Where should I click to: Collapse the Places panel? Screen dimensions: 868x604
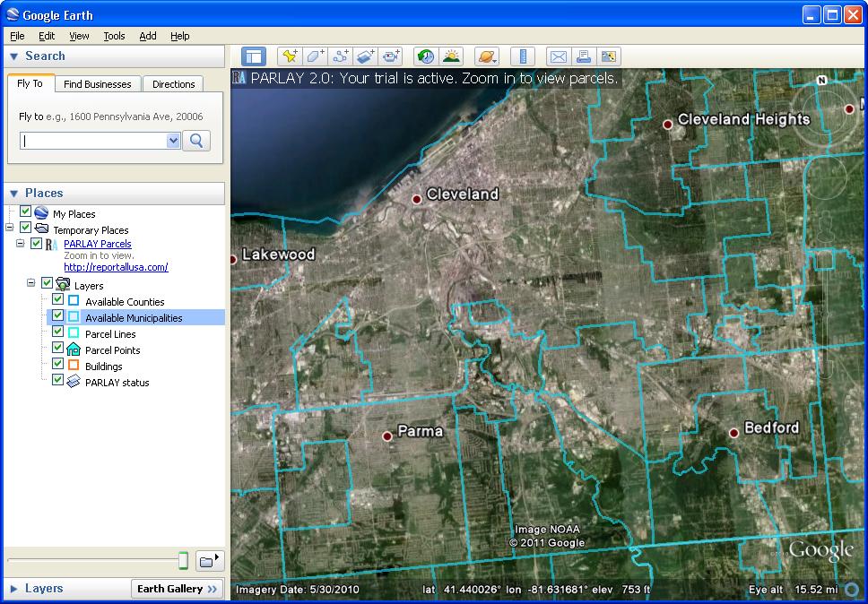click(14, 194)
